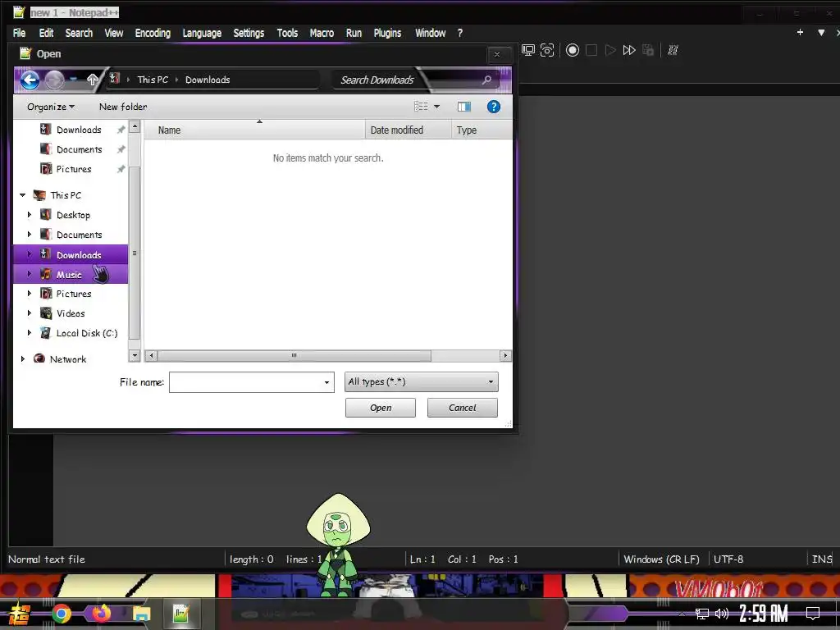Open the File menu
The image size is (840, 630).
20,33
